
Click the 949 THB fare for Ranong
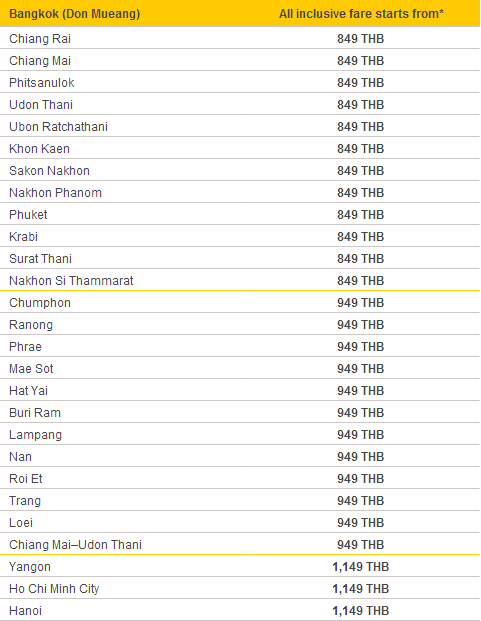click(360, 325)
